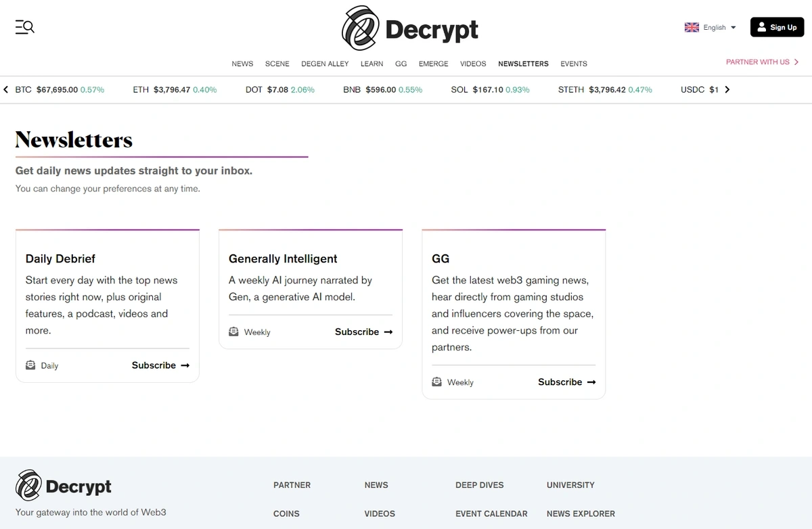The height and width of the screenshot is (529, 812).
Task: Open the menu and search icon
Action: coord(24,27)
